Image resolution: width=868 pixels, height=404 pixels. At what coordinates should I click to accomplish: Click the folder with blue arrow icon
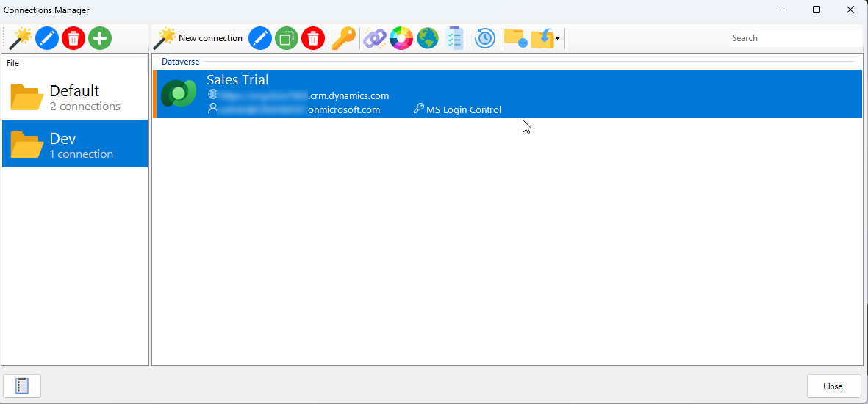542,38
